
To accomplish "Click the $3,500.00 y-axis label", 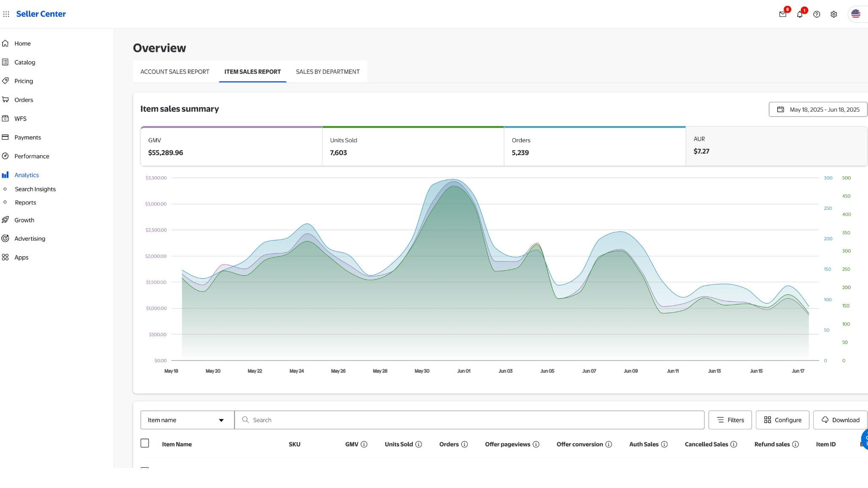I will (156, 178).
